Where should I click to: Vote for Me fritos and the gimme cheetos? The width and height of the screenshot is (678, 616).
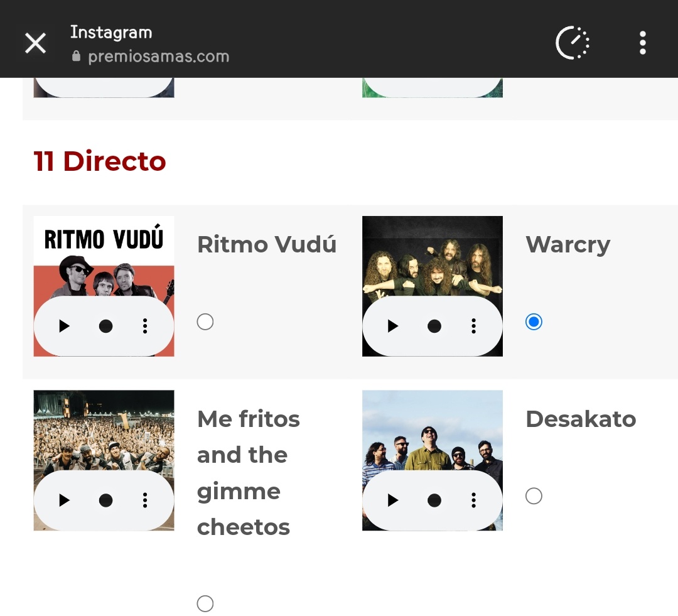point(205,603)
